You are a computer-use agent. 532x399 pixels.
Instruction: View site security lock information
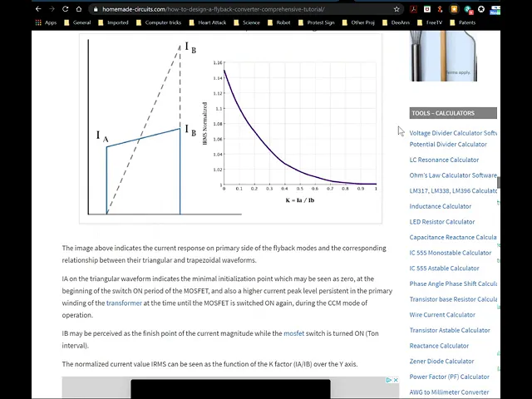click(x=96, y=9)
